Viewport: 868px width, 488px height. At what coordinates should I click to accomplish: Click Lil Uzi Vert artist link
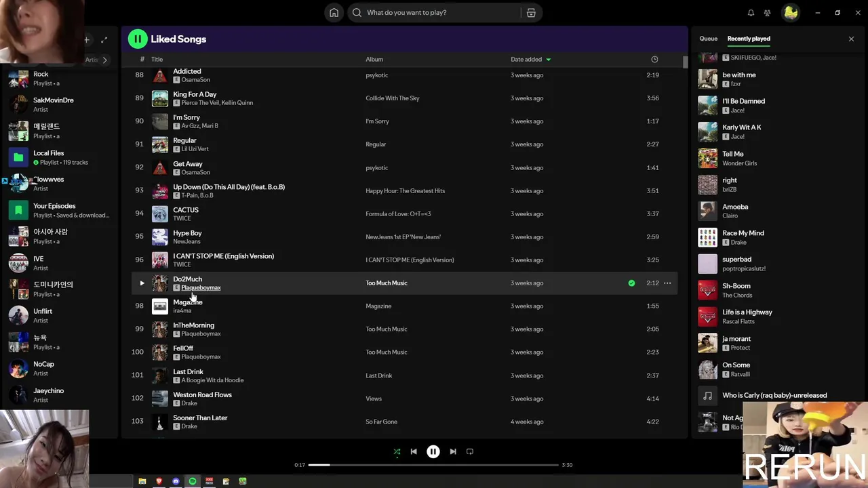195,149
